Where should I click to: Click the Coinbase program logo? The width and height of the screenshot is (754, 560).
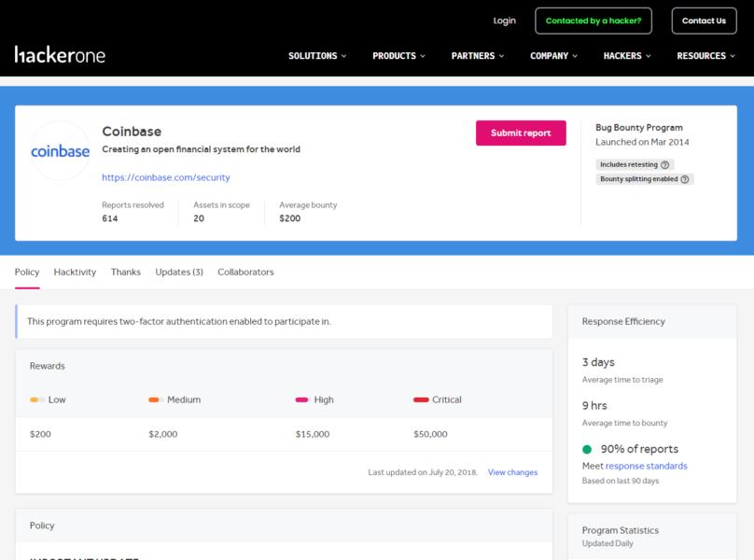pyautogui.click(x=61, y=150)
